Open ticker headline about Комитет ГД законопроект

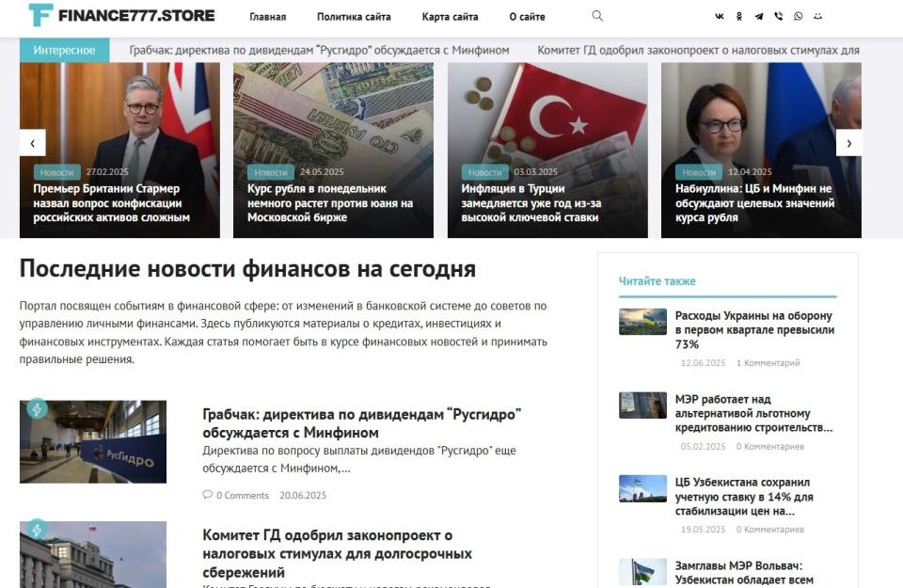tap(699, 50)
